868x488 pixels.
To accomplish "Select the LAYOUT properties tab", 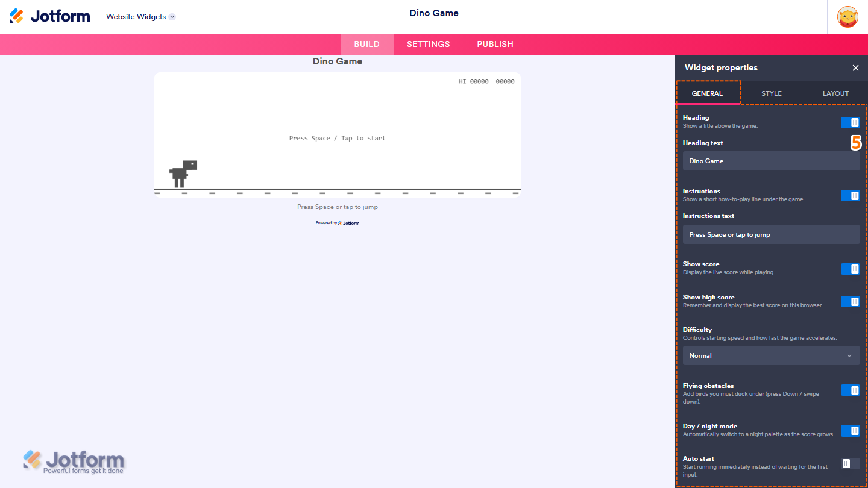I will 835,93.
